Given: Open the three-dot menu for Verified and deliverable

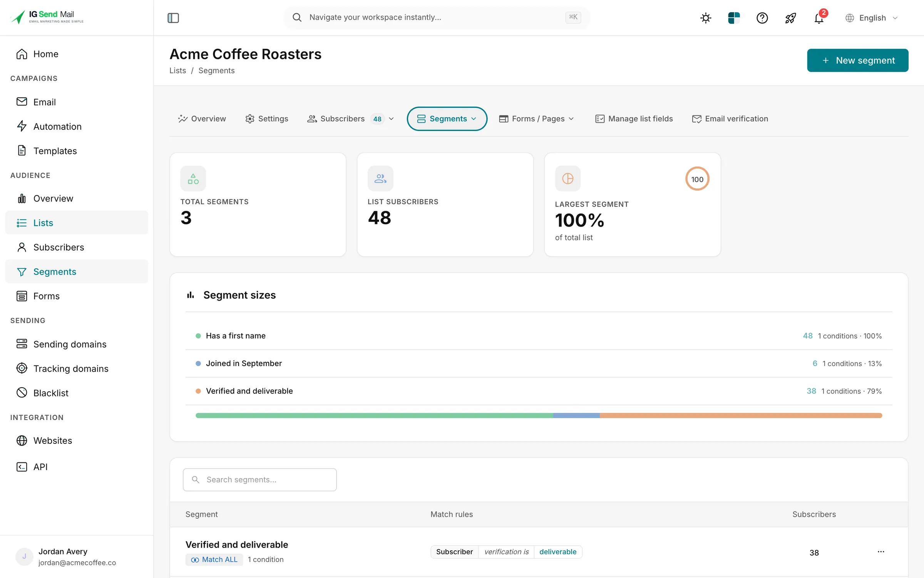Looking at the screenshot, I should point(881,552).
